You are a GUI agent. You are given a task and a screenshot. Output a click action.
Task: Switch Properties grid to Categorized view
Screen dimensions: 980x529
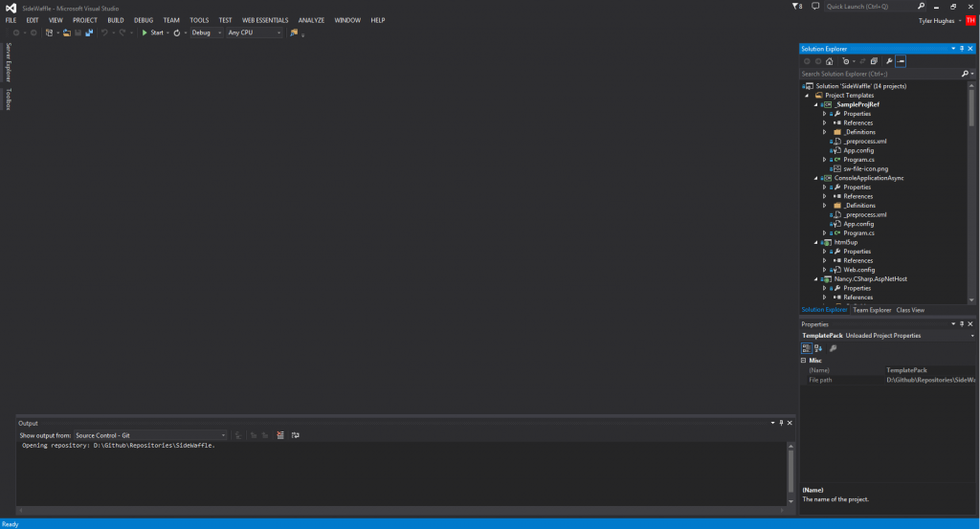pos(806,348)
